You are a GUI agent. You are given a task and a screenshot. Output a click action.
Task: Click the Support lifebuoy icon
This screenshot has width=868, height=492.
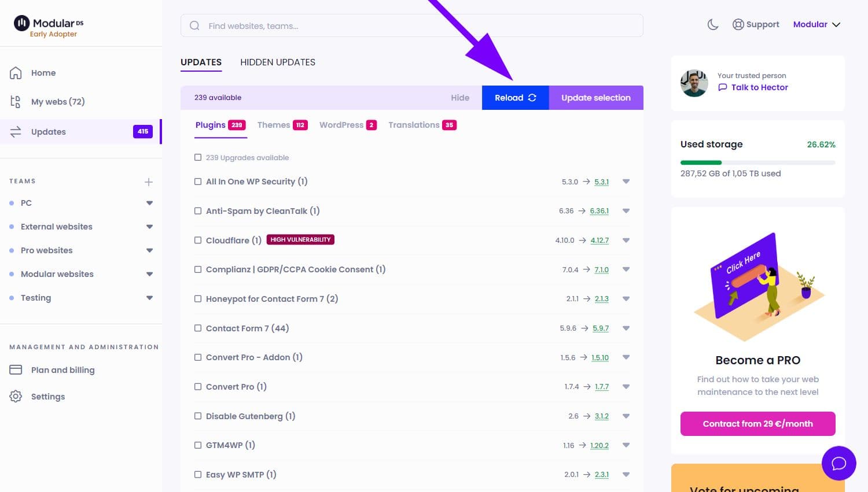pos(738,24)
